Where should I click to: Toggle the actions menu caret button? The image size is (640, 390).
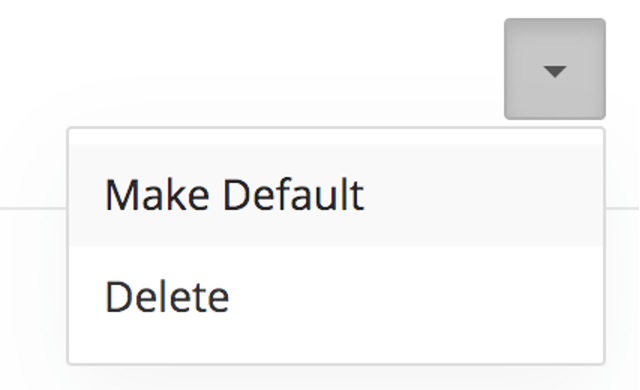tap(555, 69)
